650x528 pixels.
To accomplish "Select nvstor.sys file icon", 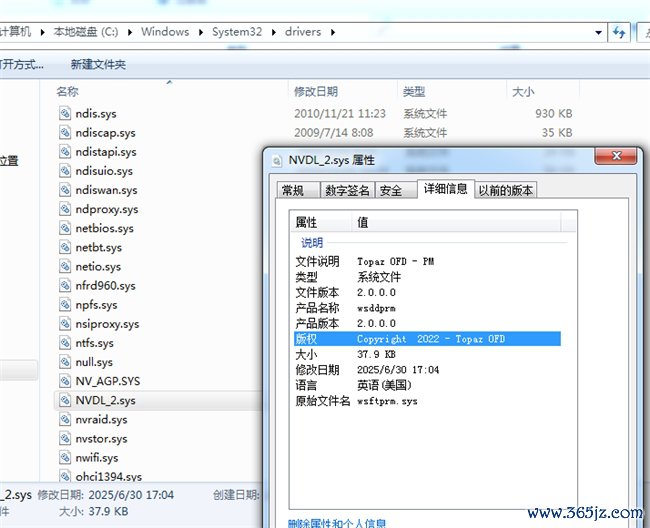I will tap(65, 438).
